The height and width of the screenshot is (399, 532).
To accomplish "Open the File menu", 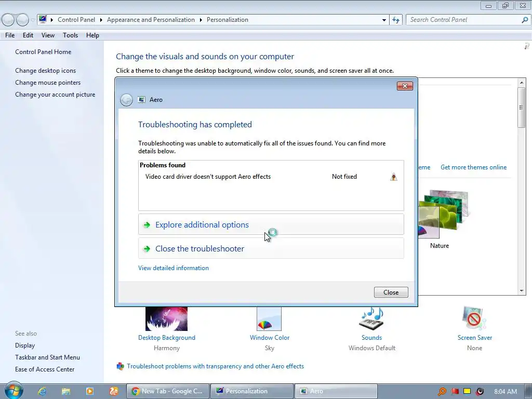I will [10, 35].
